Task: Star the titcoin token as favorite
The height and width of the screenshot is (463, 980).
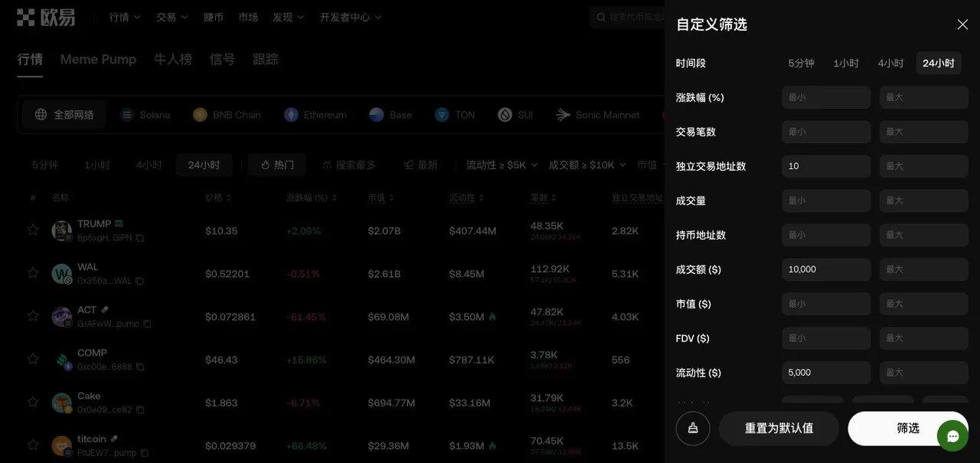Action: click(33, 444)
